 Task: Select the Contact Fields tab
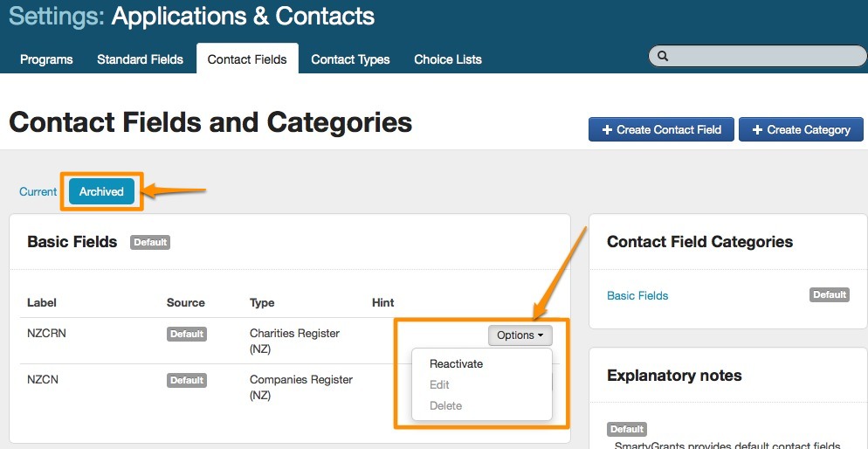click(x=247, y=59)
